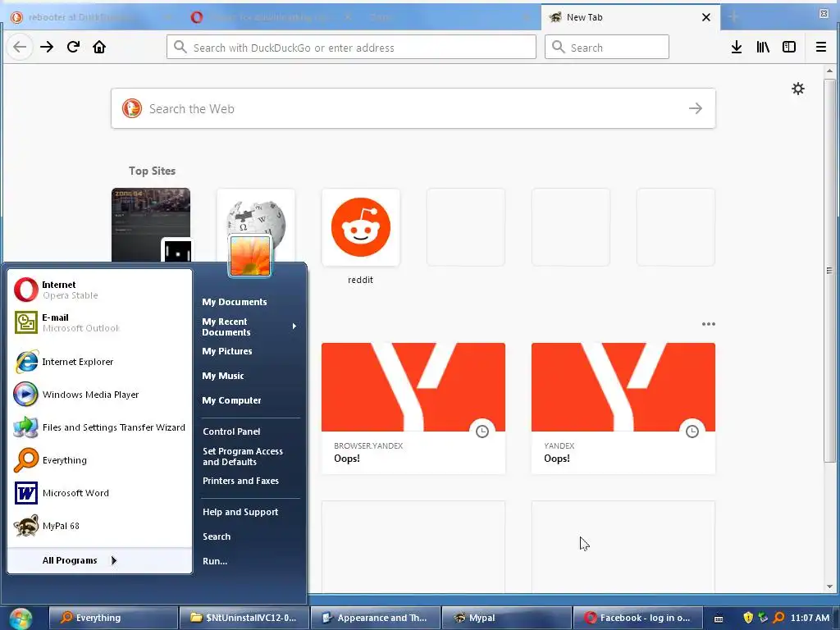
Task: Open Microsoft Outlook E-mail entry
Action: [x=99, y=322]
